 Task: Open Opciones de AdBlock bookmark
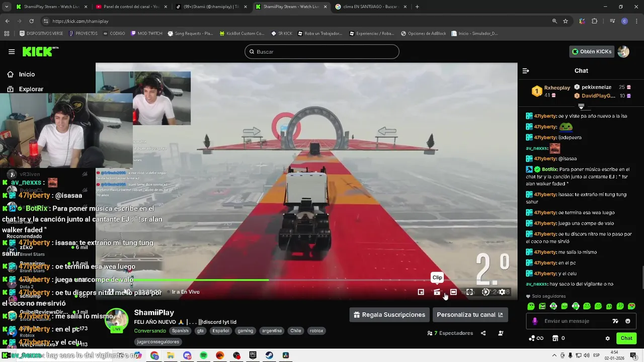(423, 34)
